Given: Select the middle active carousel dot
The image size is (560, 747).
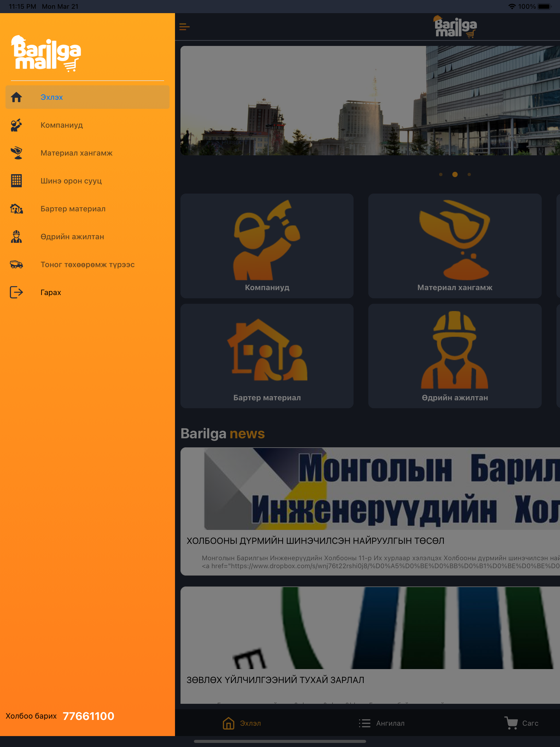Looking at the screenshot, I should pyautogui.click(x=455, y=175).
